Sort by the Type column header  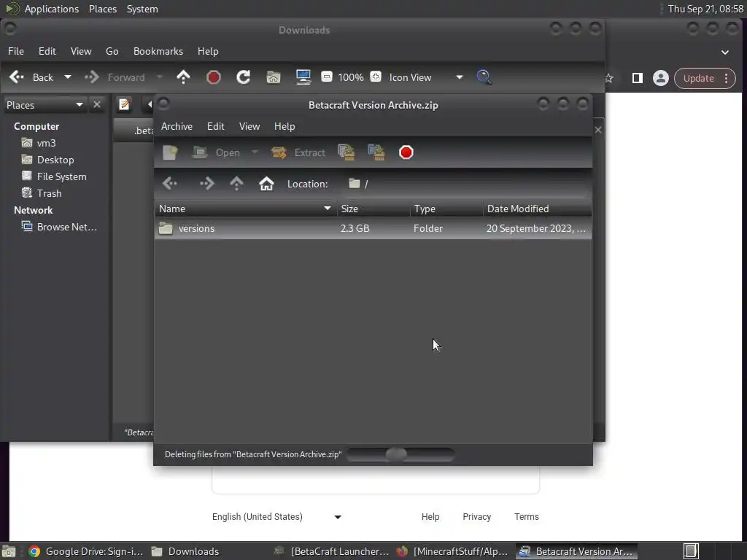(x=446, y=209)
